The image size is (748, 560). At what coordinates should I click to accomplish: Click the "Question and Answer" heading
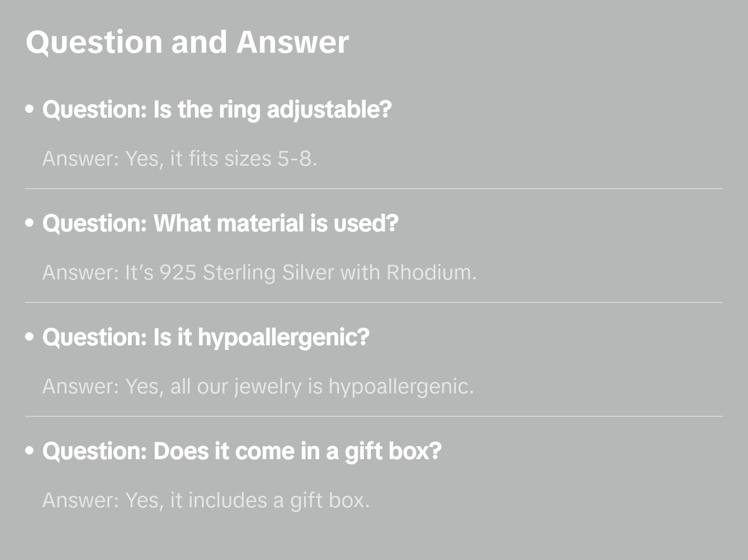(187, 42)
